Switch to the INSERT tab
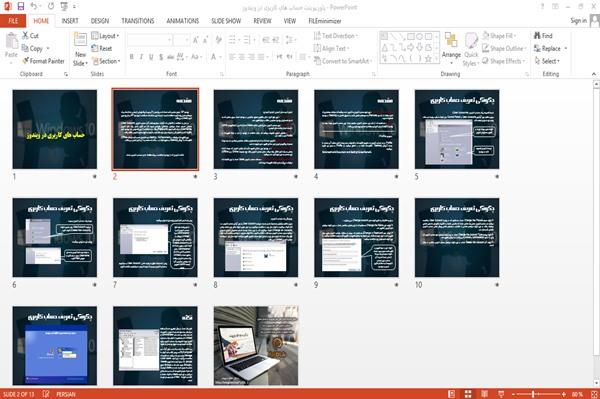The width and height of the screenshot is (600, 399). coord(70,21)
